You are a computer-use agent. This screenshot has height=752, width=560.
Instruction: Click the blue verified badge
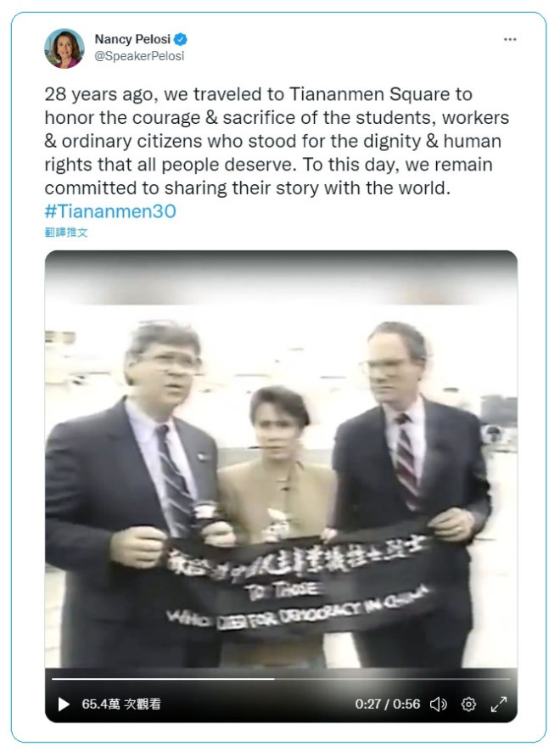181,39
